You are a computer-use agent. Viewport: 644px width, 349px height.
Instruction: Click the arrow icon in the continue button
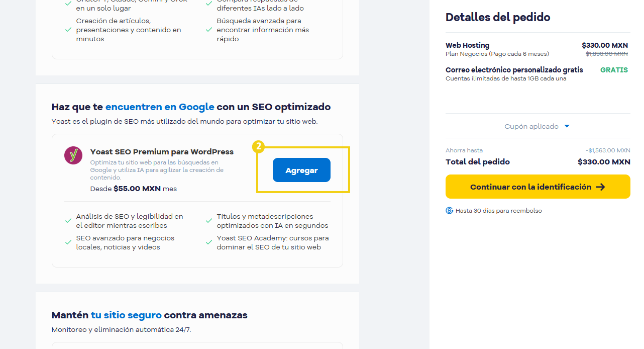[x=600, y=187]
